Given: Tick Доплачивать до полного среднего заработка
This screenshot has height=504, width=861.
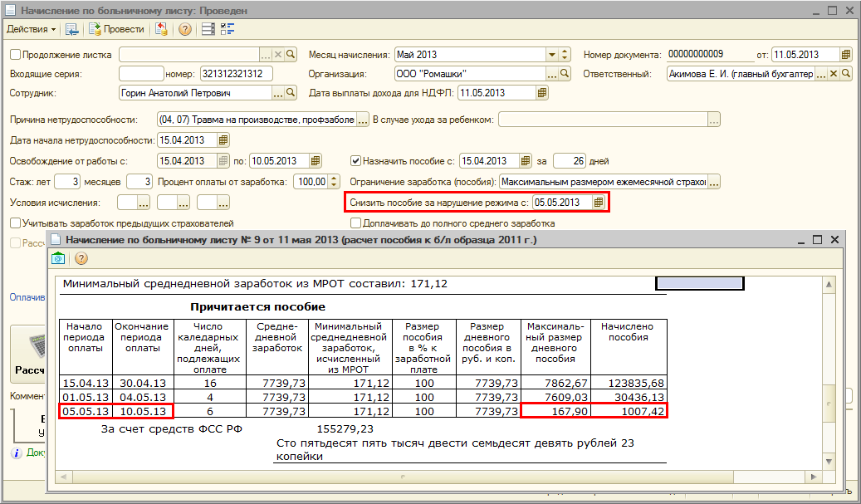Looking at the screenshot, I should click(356, 223).
